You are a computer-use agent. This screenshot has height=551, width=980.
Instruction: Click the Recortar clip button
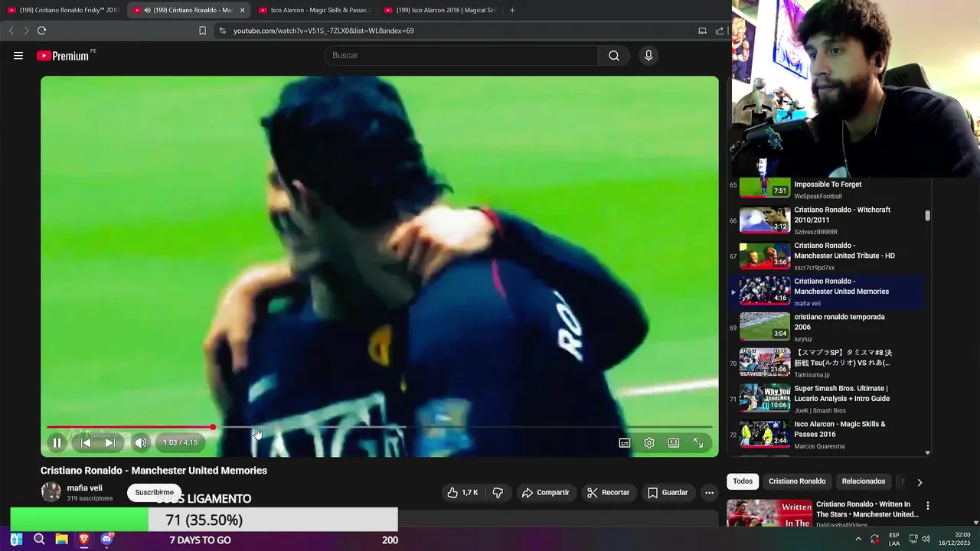(609, 493)
